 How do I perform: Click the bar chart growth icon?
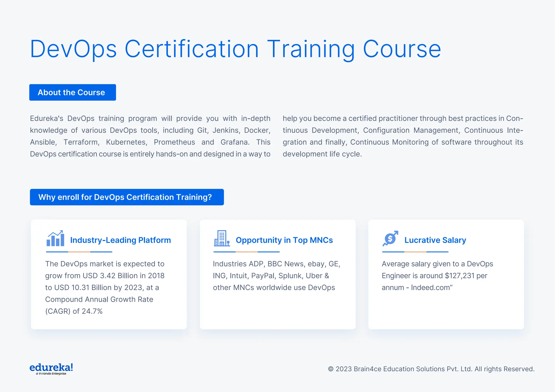55,239
